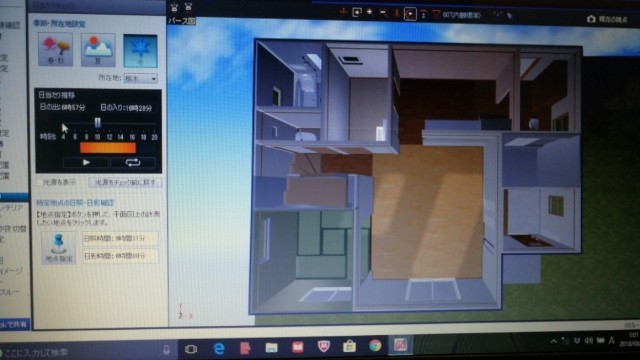Click the volume speaker tray icon
Viewport: 640px width, 360px height.
click(x=589, y=340)
